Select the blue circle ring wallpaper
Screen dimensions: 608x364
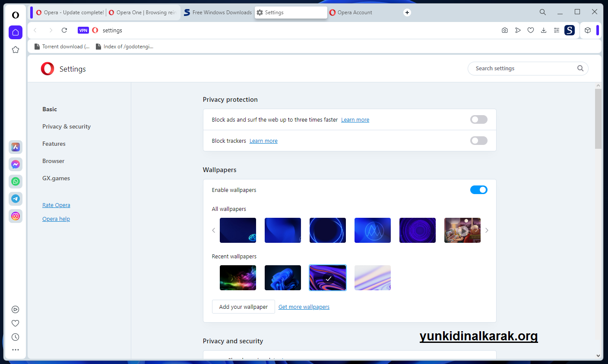tap(328, 230)
